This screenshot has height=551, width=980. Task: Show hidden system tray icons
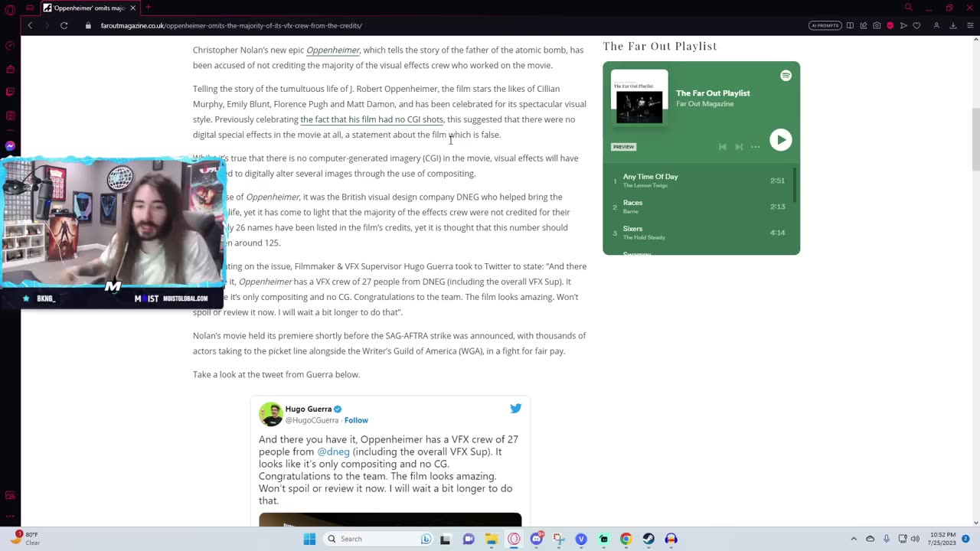point(854,539)
